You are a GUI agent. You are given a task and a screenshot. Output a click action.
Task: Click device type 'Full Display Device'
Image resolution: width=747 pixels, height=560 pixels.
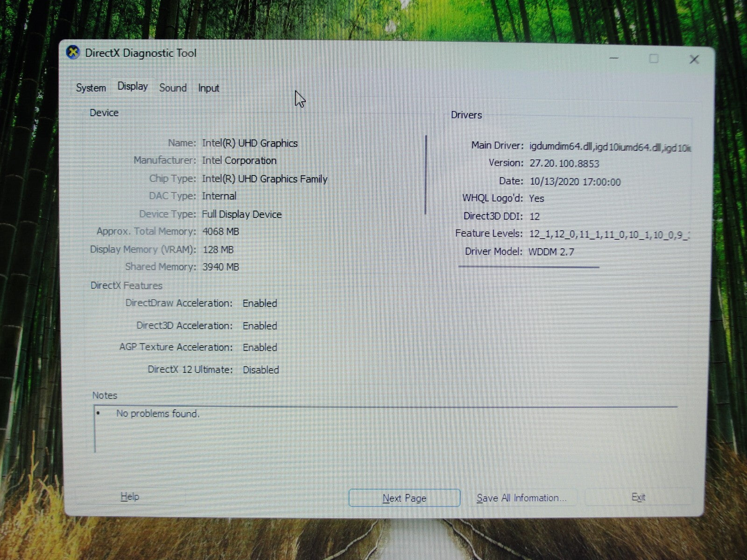pyautogui.click(x=242, y=214)
